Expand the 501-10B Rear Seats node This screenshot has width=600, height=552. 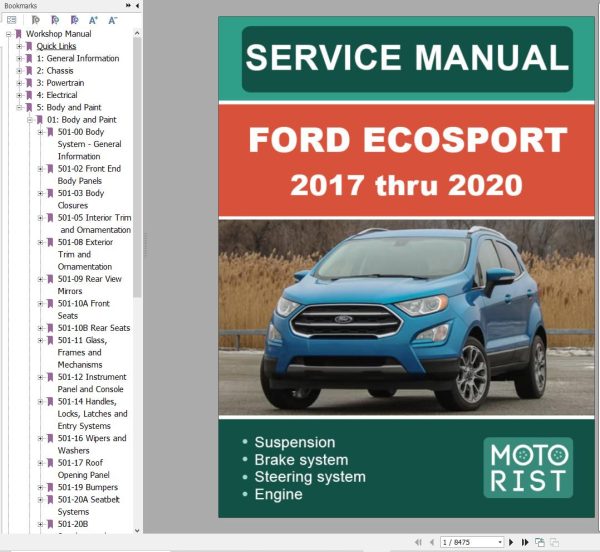point(40,328)
